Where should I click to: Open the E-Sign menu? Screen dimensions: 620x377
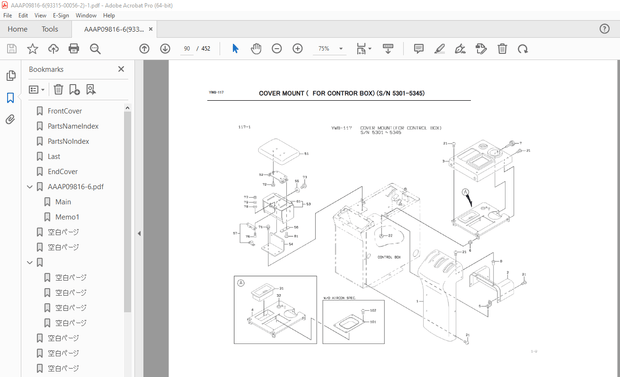pos(61,15)
